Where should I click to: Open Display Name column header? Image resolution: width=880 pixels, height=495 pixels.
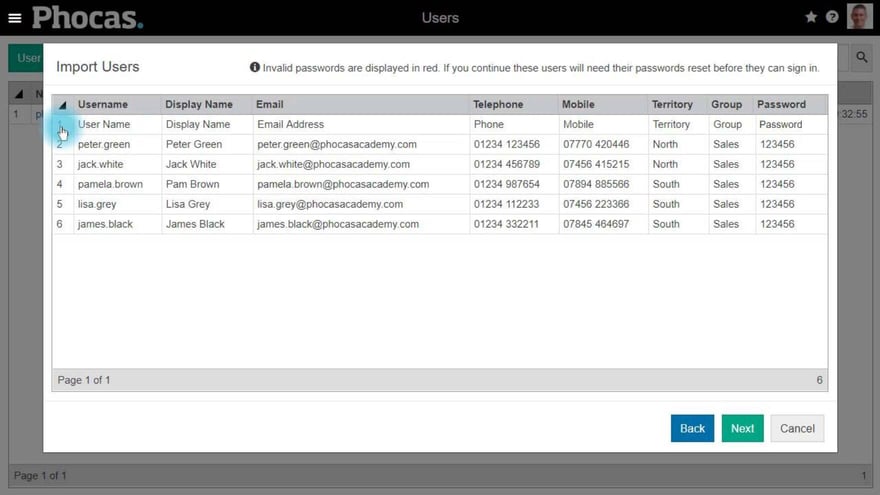(x=199, y=104)
